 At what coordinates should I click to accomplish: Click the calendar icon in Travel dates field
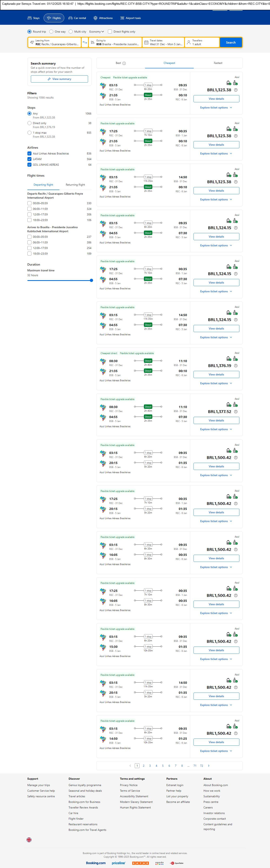[x=146, y=42]
